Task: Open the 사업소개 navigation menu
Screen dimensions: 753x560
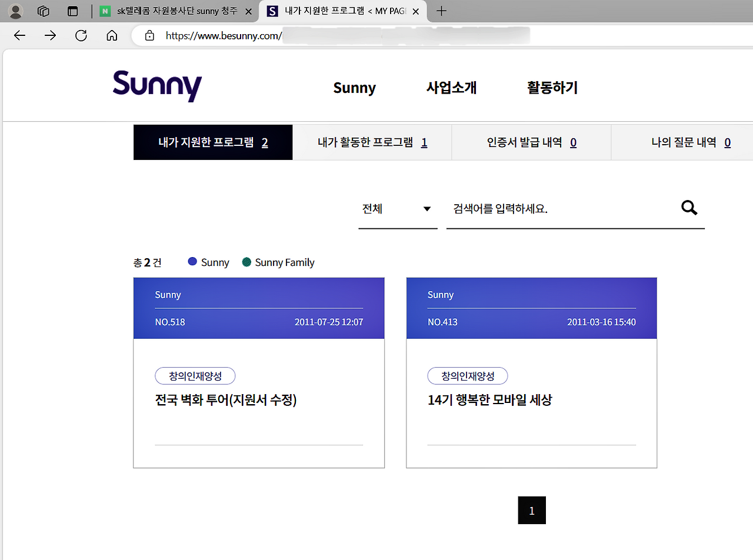Action: [x=451, y=88]
